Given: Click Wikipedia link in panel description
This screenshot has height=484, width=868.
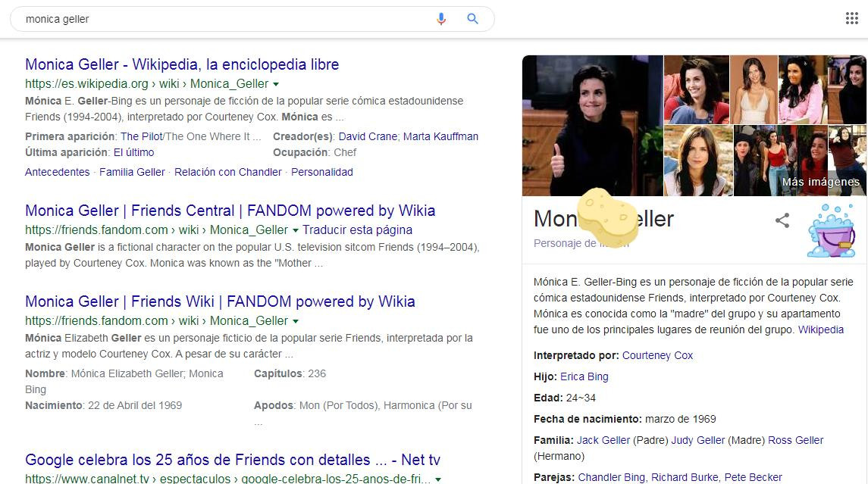Looking at the screenshot, I should pos(821,329).
